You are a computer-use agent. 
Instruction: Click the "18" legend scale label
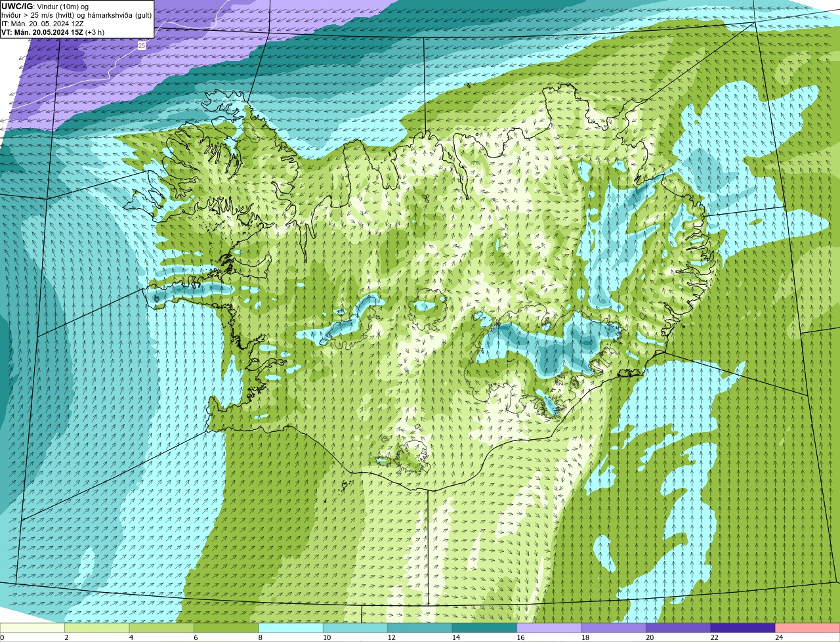pyautogui.click(x=585, y=637)
